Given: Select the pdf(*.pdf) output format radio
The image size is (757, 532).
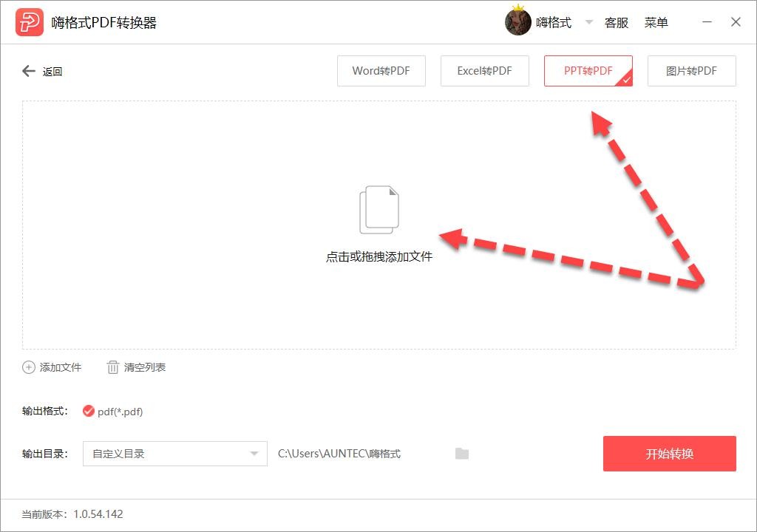Looking at the screenshot, I should (89, 412).
